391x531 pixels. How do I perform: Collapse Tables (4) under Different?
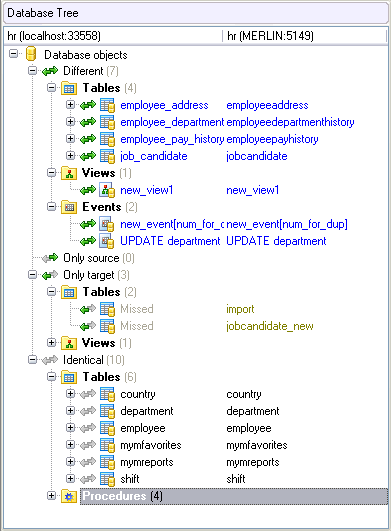coord(51,88)
